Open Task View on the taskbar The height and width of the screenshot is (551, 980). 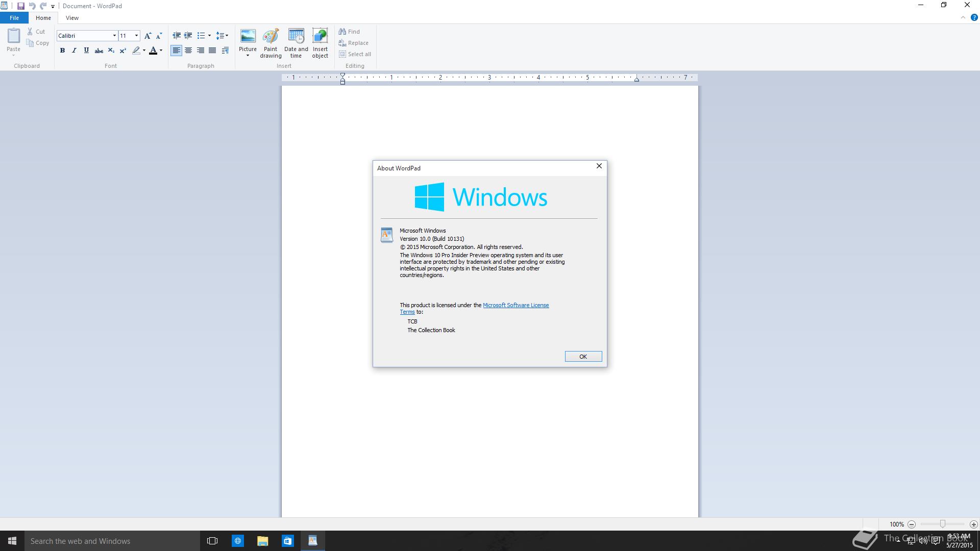(x=212, y=541)
